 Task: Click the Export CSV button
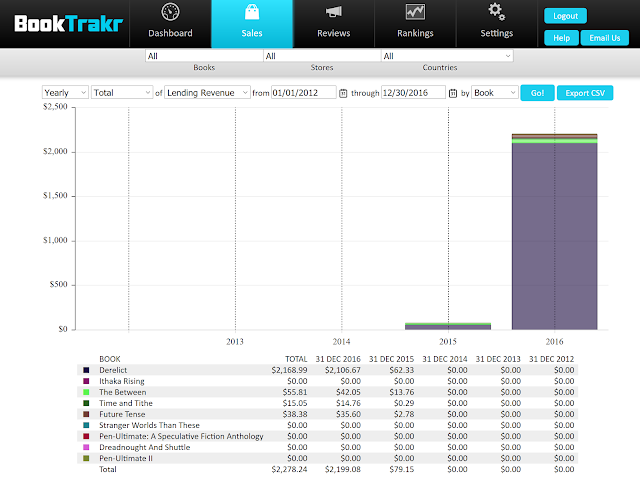click(x=585, y=93)
